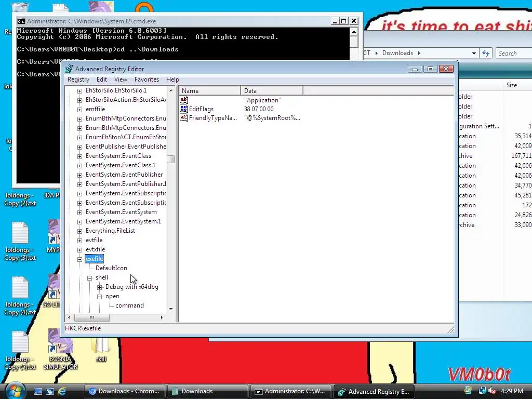Click the cmd.exe window title icon
This screenshot has width=532, height=399.
[21, 21]
